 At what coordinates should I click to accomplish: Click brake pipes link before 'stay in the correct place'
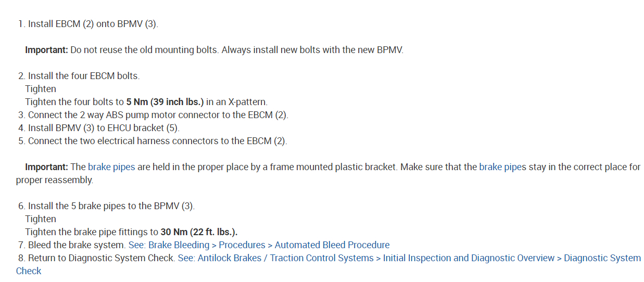click(502, 167)
